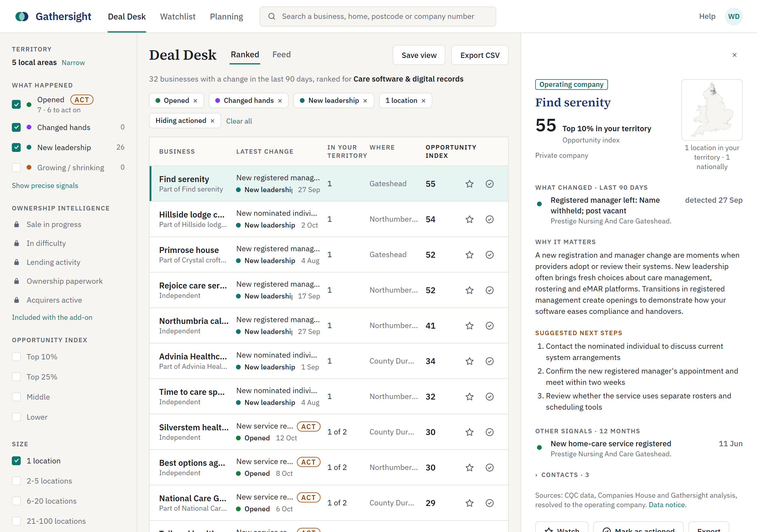This screenshot has width=757, height=532.
Task: Clear all active filters
Action: (x=239, y=121)
